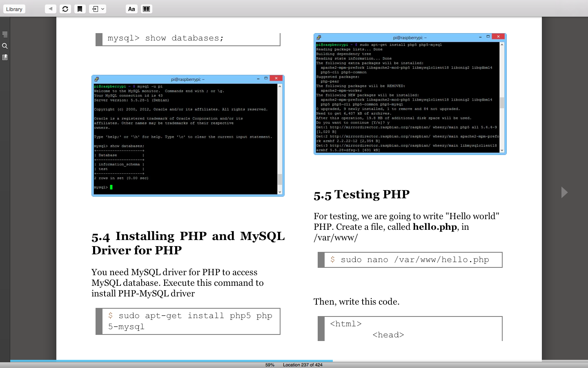The width and height of the screenshot is (588, 368).
Task: Click the 'Then, write this code.' sentence
Action: (x=356, y=302)
